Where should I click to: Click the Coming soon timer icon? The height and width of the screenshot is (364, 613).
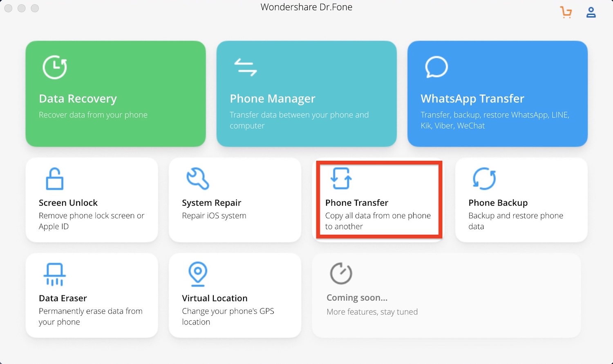(x=341, y=273)
